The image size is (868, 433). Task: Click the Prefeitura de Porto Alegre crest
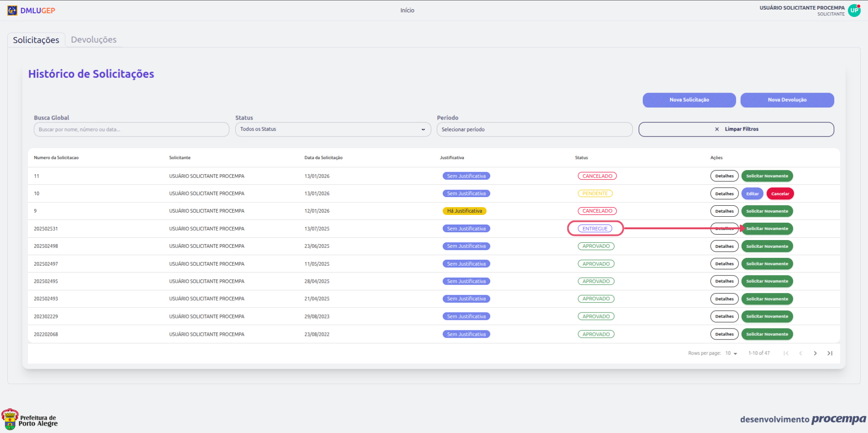10,419
